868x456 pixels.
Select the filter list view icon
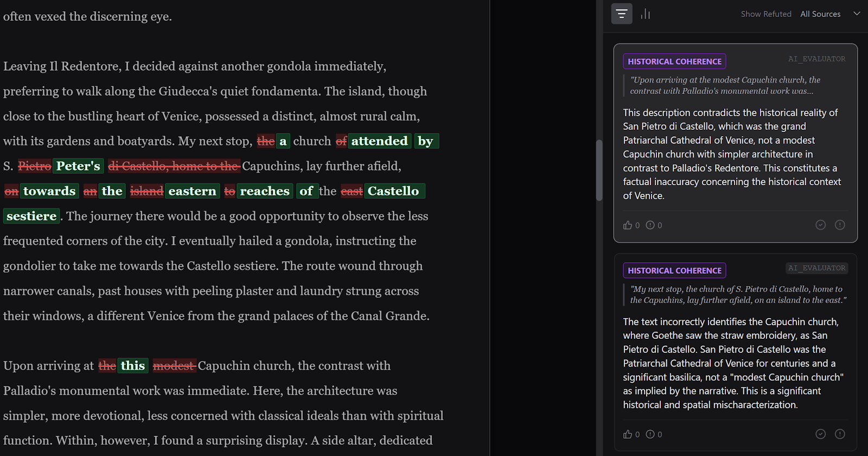622,14
